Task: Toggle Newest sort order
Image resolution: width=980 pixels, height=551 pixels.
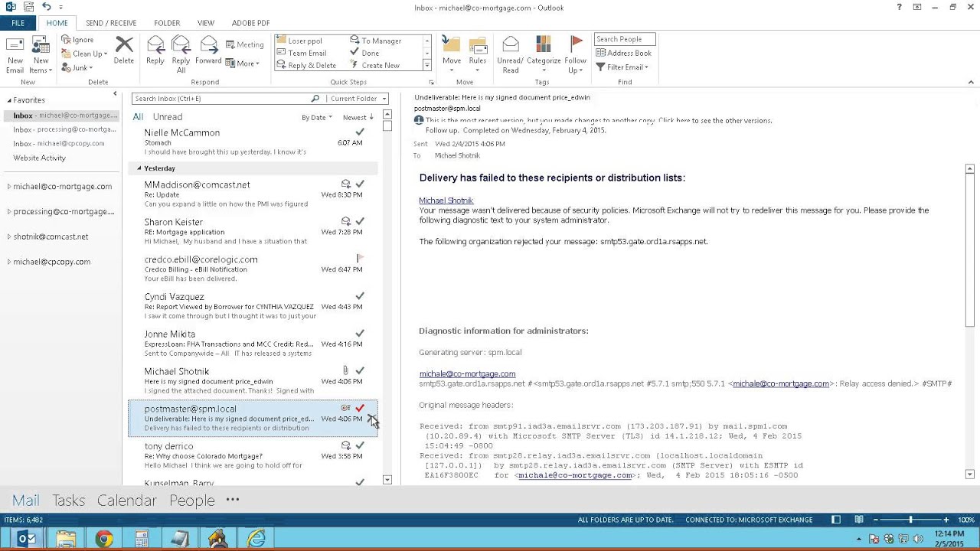Action: [x=358, y=118]
